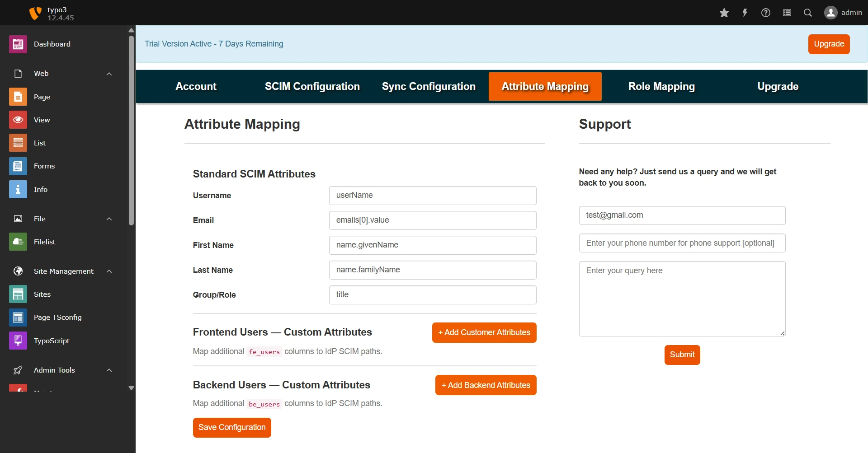Open the TypoScript module icon
868x453 pixels.
[18, 341]
